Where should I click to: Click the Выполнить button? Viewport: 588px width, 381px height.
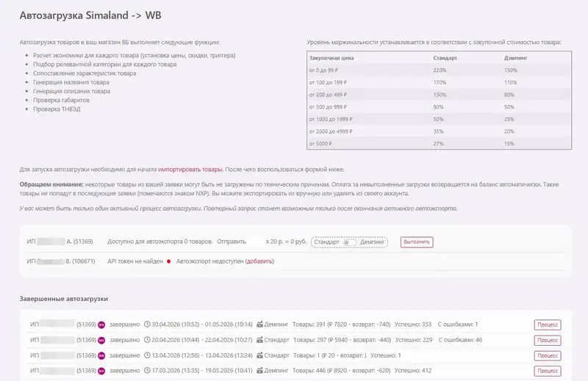pos(417,242)
